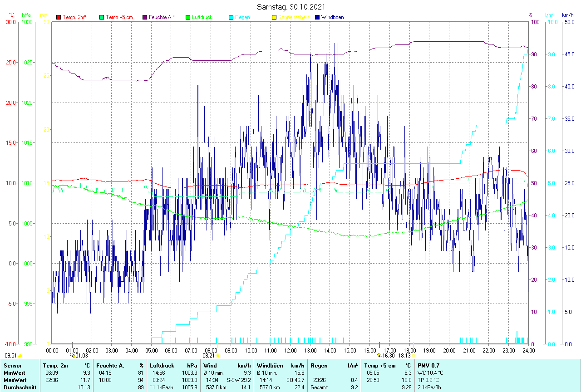Image resolution: width=581 pixels, height=392 pixels.
Task: Click the 'PMV 0:7' header
Action: tap(428, 365)
